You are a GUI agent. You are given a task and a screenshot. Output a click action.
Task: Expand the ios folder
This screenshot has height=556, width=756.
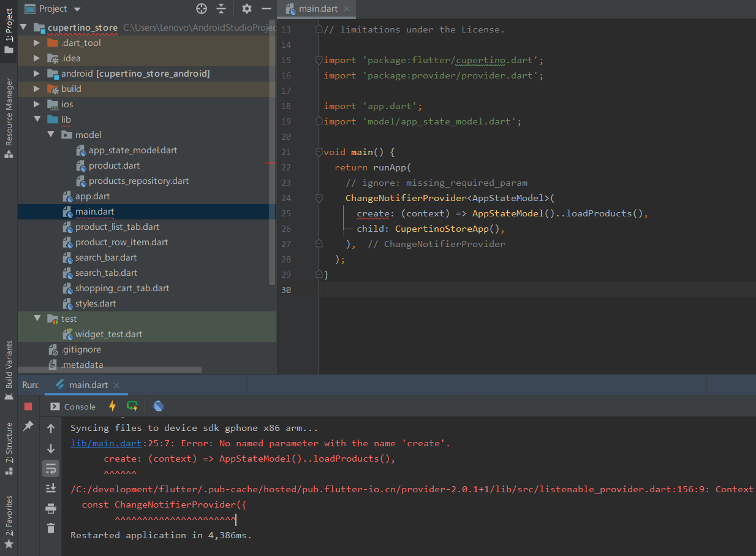click(37, 104)
